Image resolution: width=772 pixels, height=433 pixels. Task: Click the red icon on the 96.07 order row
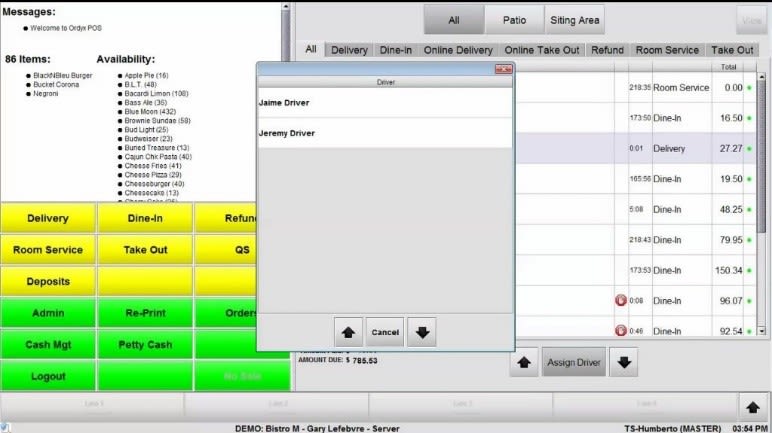tap(621, 300)
